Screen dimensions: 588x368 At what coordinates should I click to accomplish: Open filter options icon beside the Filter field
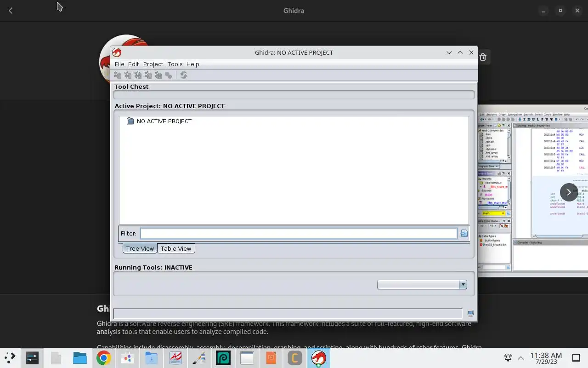[x=464, y=234]
